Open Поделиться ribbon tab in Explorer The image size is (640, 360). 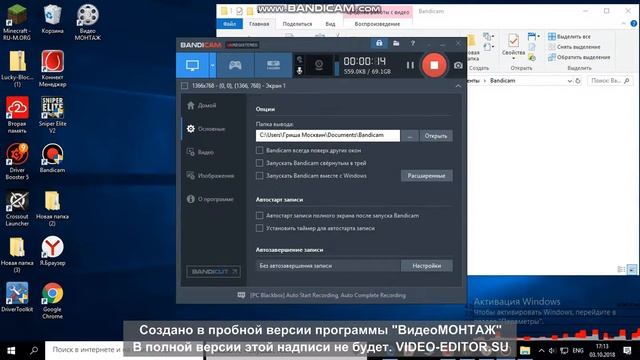point(297,24)
